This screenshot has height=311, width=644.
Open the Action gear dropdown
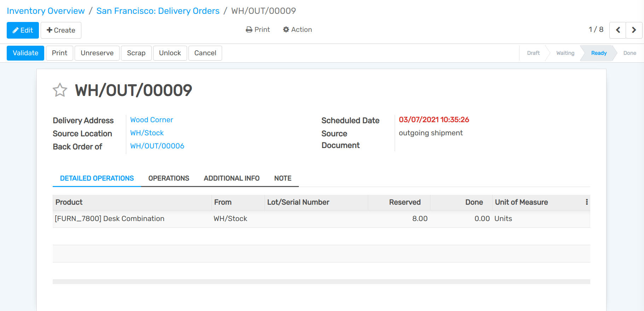coord(297,30)
